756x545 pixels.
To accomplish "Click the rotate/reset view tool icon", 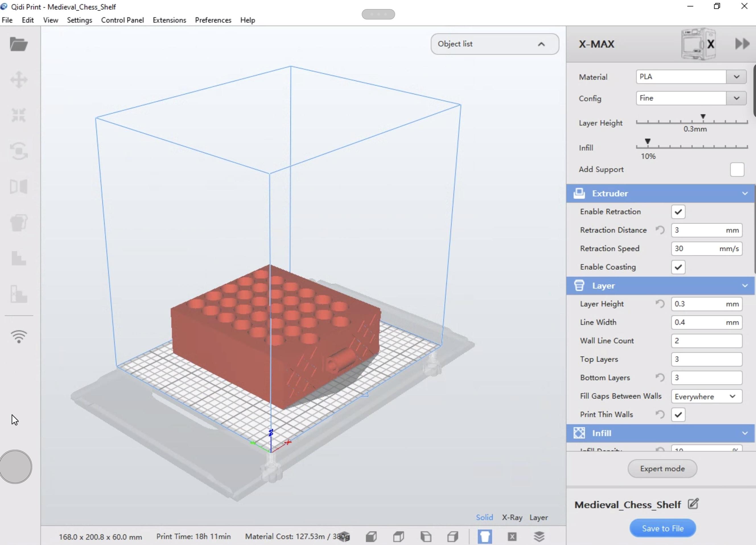I will pyautogui.click(x=18, y=151).
